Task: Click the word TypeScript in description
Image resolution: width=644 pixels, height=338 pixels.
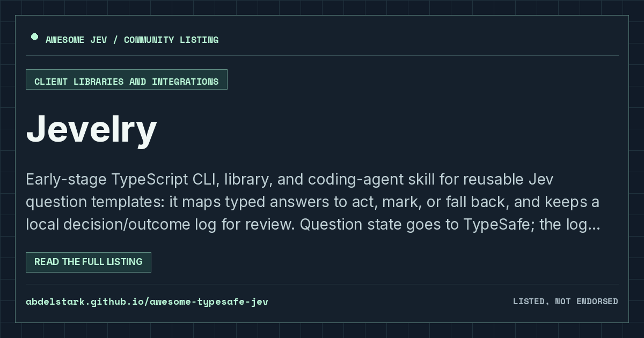Action: (x=150, y=179)
